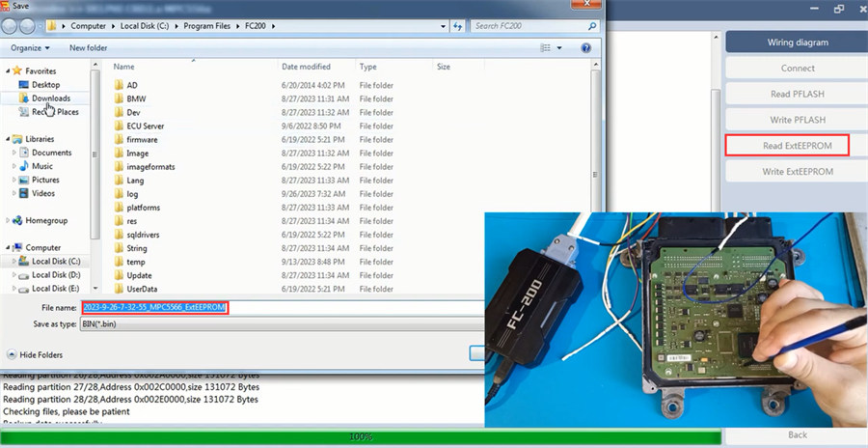Select Downloads in Favorites
Image resolution: width=868 pixels, height=448 pixels.
click(x=51, y=98)
